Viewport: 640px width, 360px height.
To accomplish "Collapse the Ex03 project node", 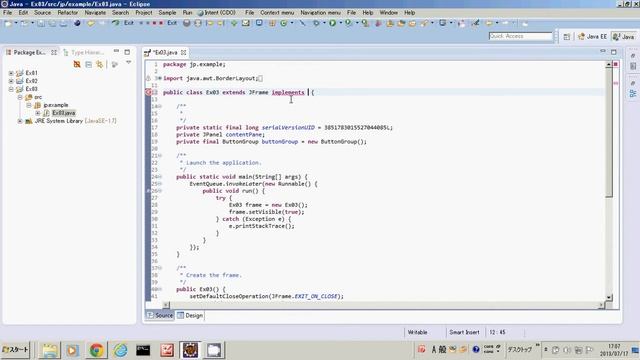I will [11, 89].
